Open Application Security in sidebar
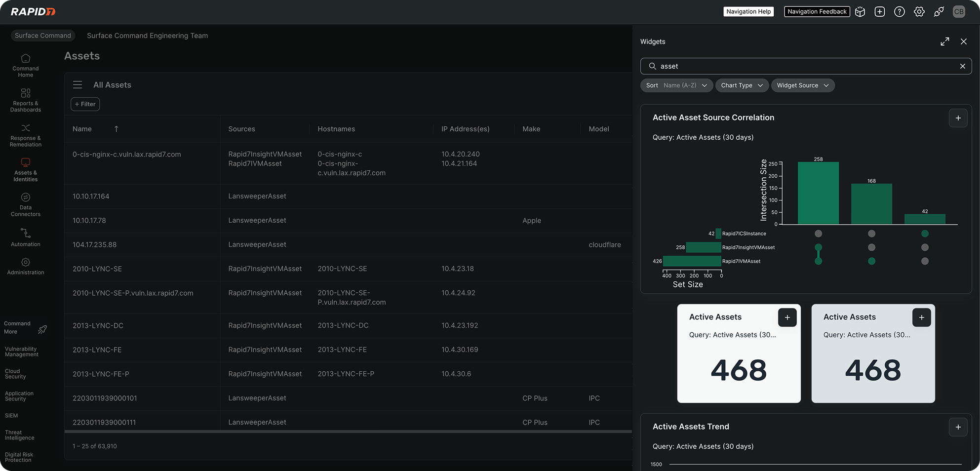 coord(19,396)
